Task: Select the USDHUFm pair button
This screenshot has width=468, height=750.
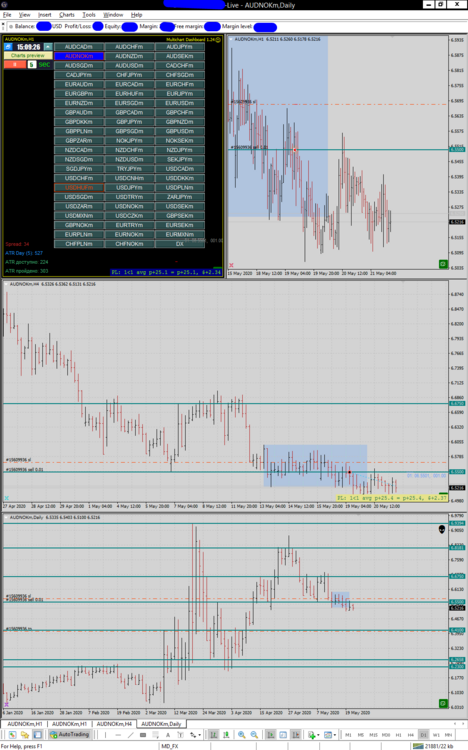Action: click(78, 188)
